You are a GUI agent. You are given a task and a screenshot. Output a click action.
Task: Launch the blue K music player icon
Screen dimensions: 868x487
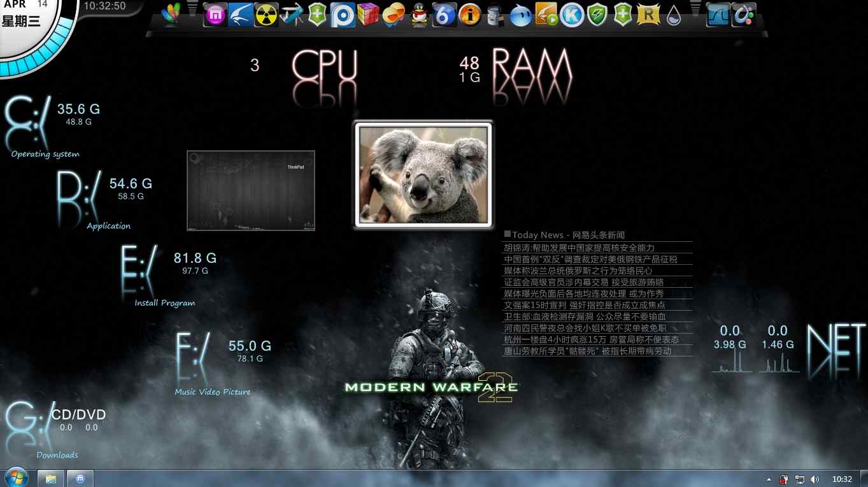pyautogui.click(x=572, y=15)
